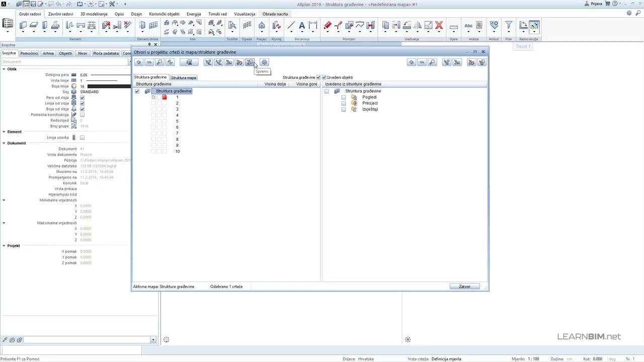644x362 pixels.
Task: Click the magnifier icon in the right dialog toolbar
Action: click(x=432, y=62)
